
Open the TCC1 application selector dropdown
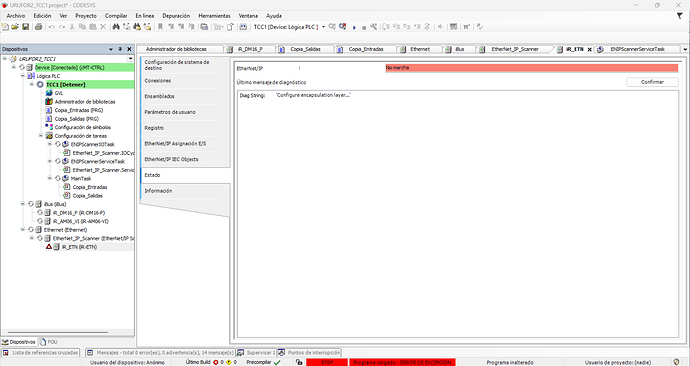tap(323, 27)
